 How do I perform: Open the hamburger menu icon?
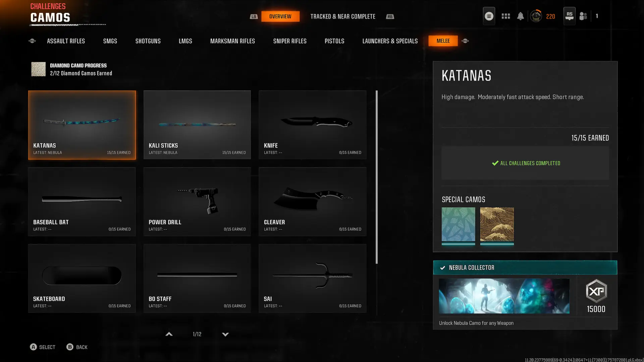click(x=489, y=16)
